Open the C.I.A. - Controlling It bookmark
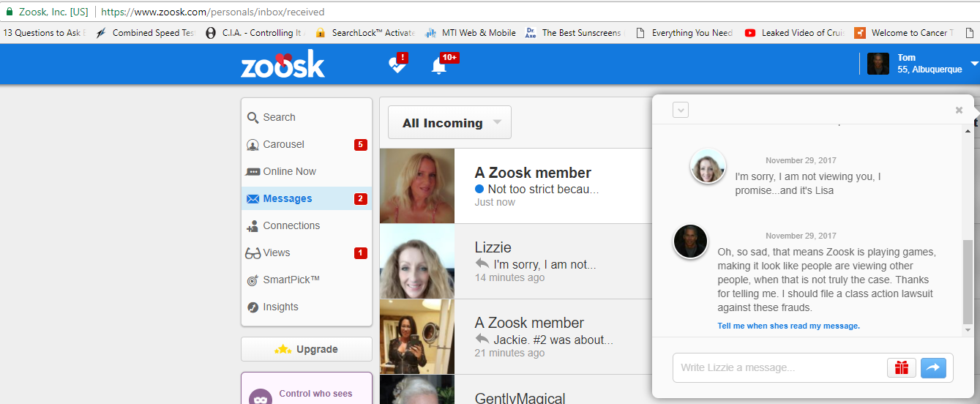 255,33
